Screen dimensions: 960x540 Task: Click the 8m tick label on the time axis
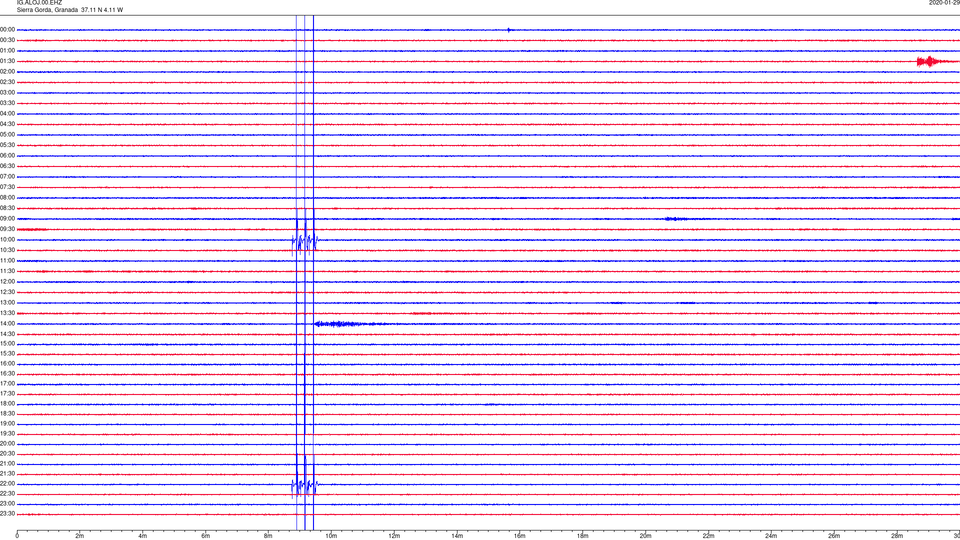point(268,536)
